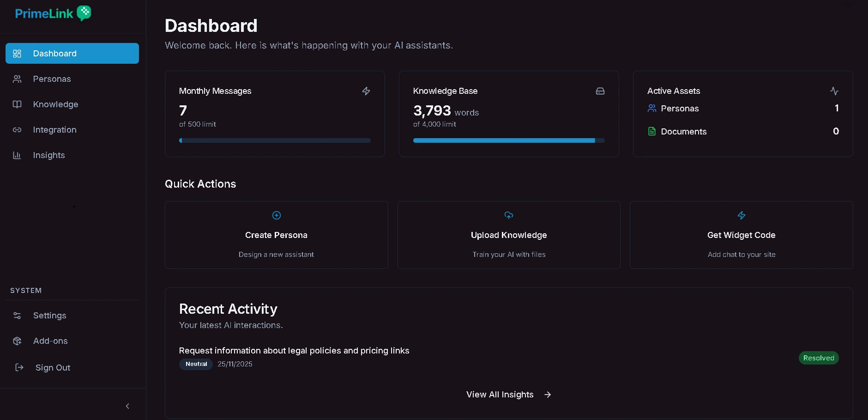This screenshot has height=420, width=868.
Task: Open the Insights section
Action: point(48,155)
